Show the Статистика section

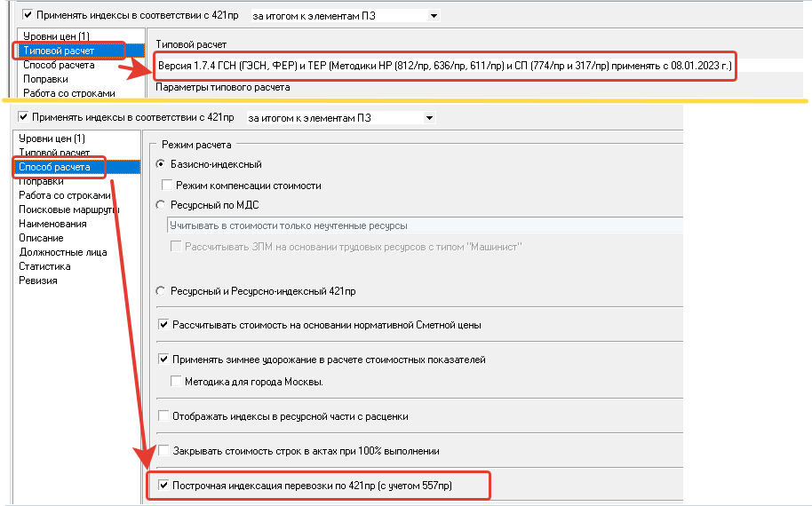[44, 266]
